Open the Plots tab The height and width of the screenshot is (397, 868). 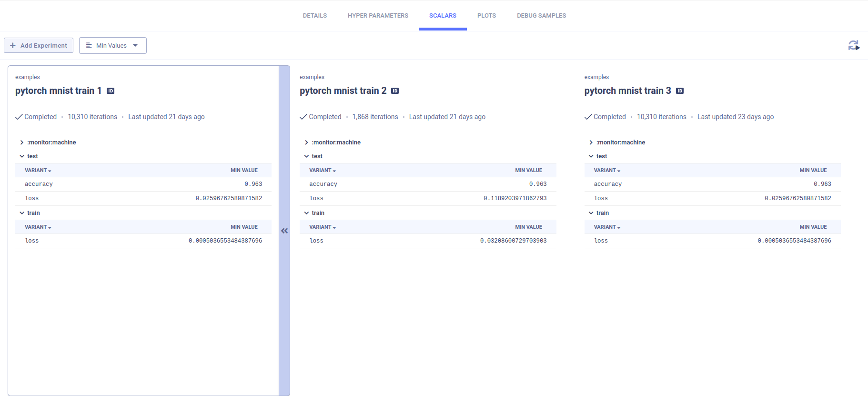(x=486, y=16)
